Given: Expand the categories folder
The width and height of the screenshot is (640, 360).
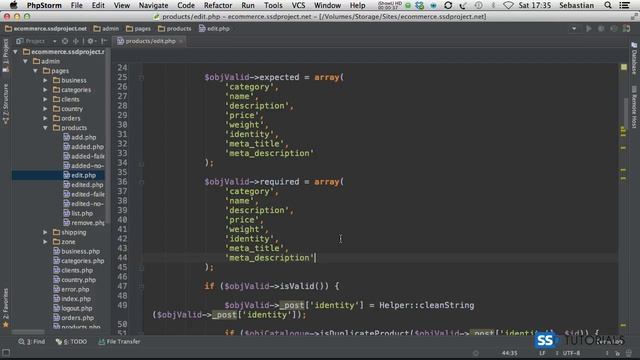Looking at the screenshot, I should tap(45, 90).
